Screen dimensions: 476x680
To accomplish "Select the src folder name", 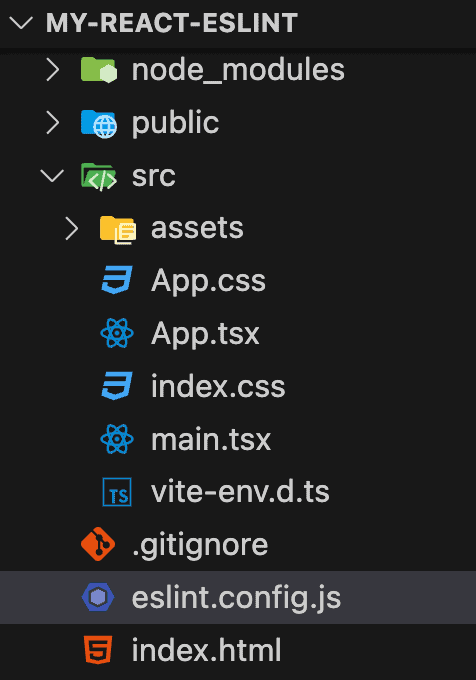I will click(153, 177).
